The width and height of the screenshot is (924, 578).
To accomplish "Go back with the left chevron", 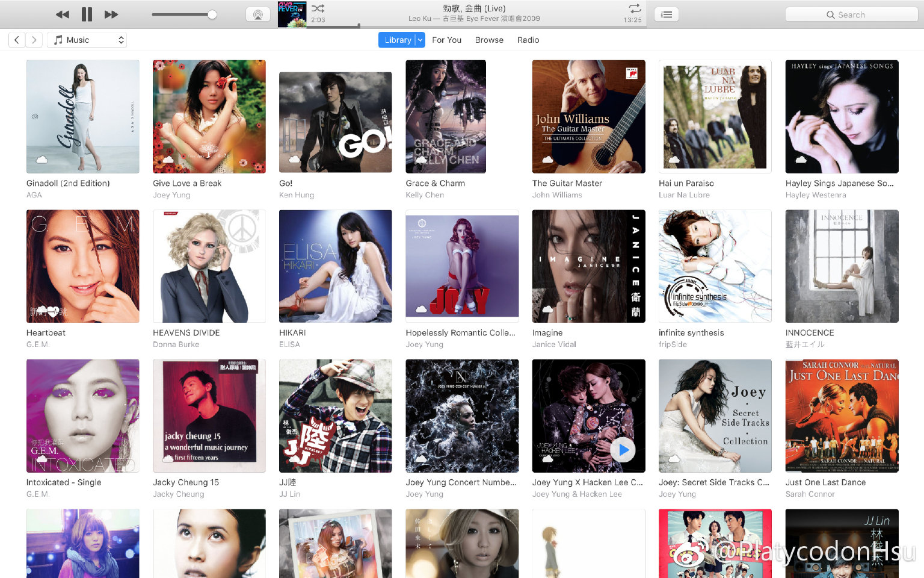I will tap(17, 40).
